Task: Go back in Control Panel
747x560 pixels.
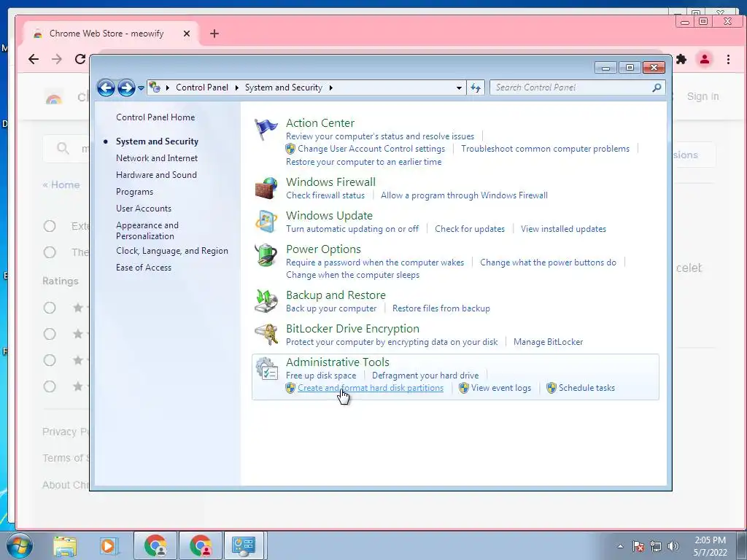Action: [x=106, y=87]
